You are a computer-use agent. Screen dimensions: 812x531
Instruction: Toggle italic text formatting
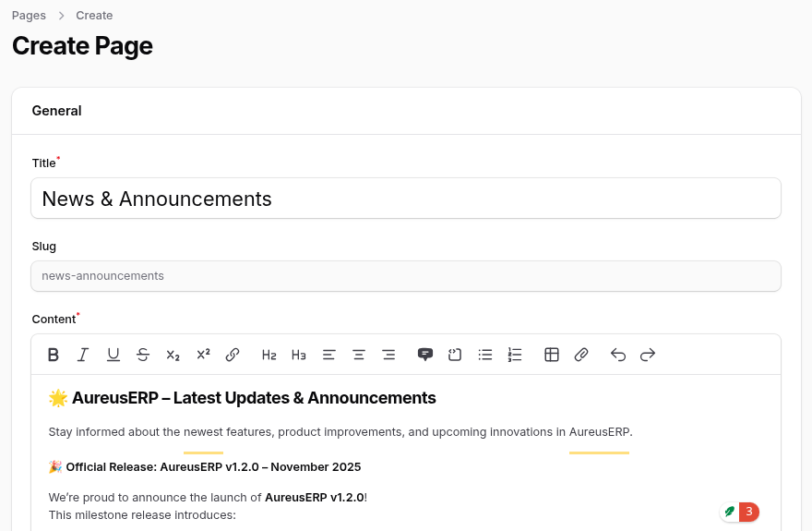pos(83,355)
